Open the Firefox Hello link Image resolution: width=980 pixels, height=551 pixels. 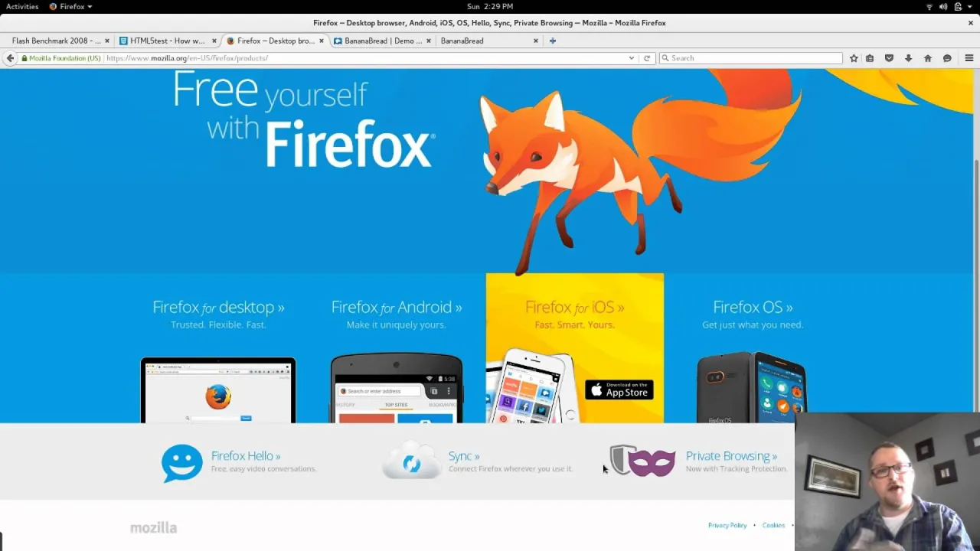point(246,456)
